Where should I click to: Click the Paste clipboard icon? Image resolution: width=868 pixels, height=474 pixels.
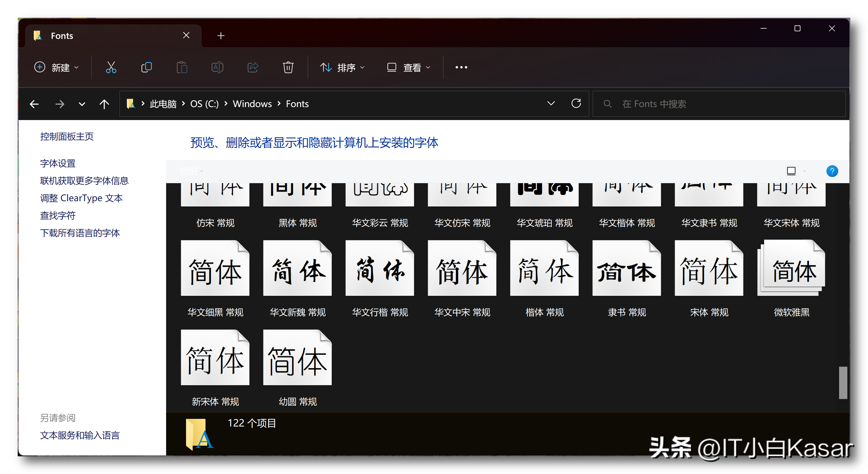coord(182,67)
